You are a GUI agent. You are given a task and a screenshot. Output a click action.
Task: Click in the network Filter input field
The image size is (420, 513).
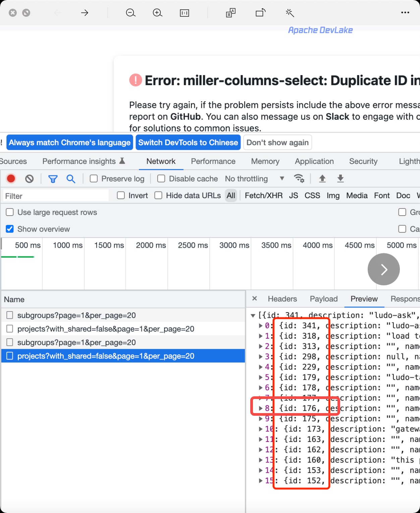(56, 196)
